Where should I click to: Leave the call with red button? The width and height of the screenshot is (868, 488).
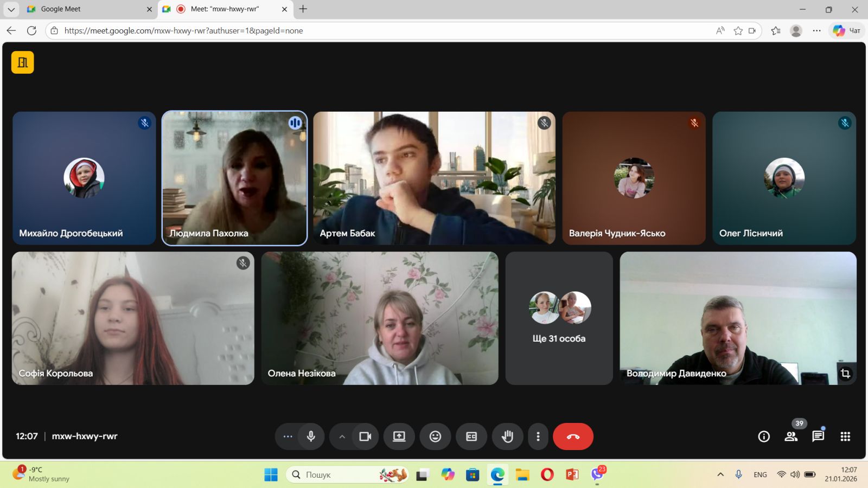tap(573, 436)
